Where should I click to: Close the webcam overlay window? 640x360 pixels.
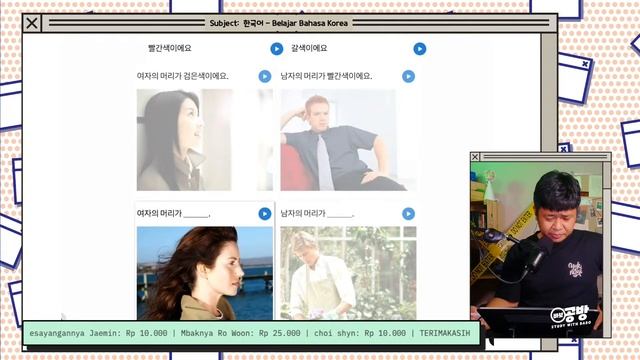click(x=475, y=157)
